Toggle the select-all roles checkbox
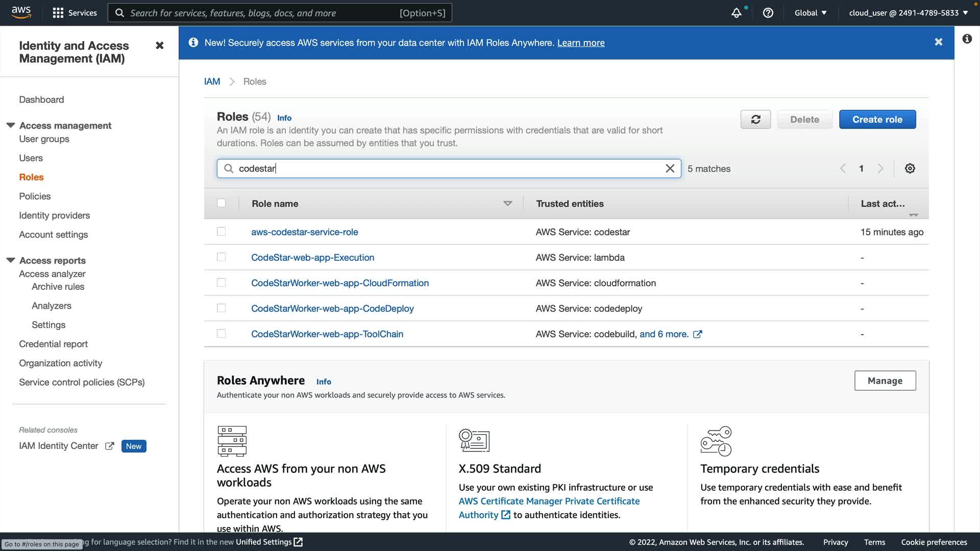The height and width of the screenshot is (551, 980). pyautogui.click(x=221, y=203)
